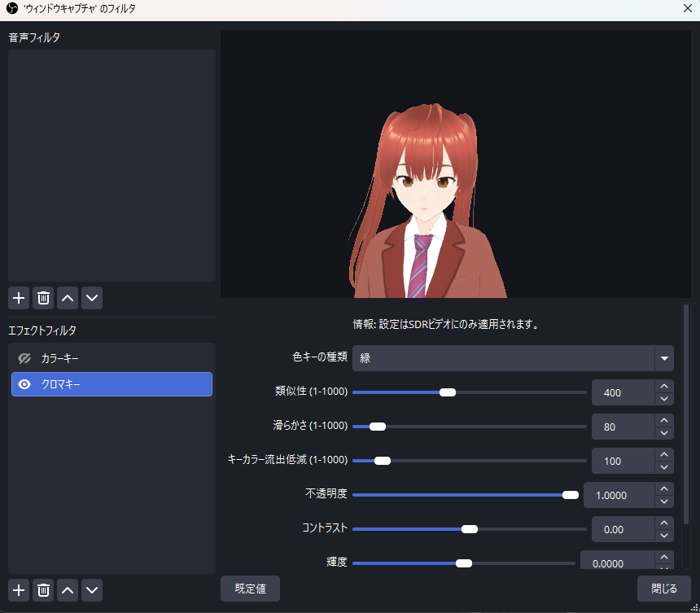Show the hidden カラーキー filter via eye icon
This screenshot has height=613, width=700.
[x=24, y=358]
